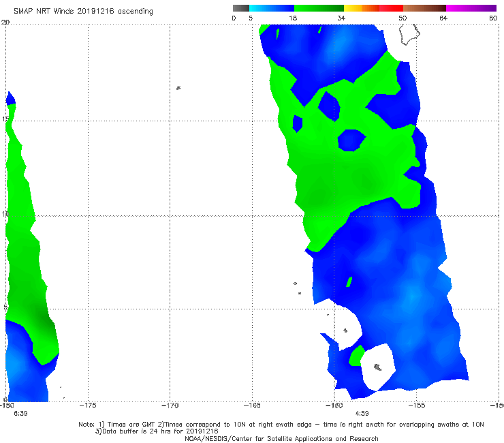Click the color bar label '34'
This screenshot has height=443, width=504.
pos(341,18)
